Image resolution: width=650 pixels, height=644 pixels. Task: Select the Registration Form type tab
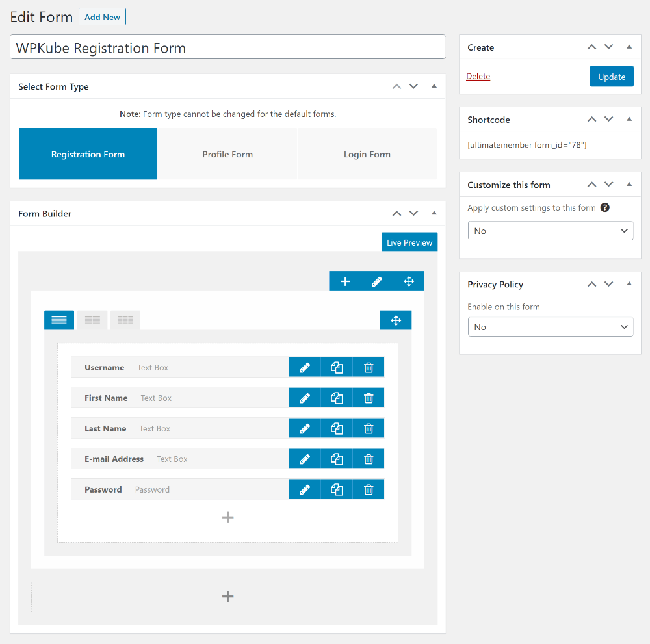point(88,154)
